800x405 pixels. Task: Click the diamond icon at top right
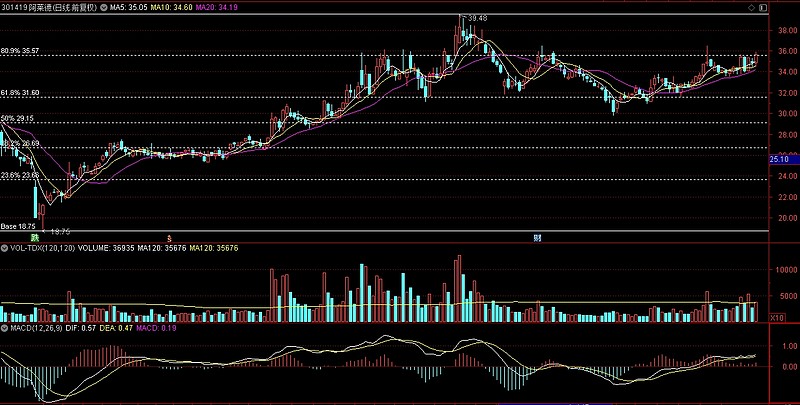752,8
